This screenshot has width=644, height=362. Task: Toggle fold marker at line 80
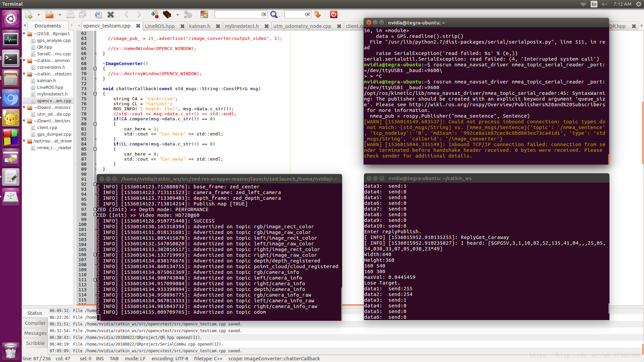point(95,124)
